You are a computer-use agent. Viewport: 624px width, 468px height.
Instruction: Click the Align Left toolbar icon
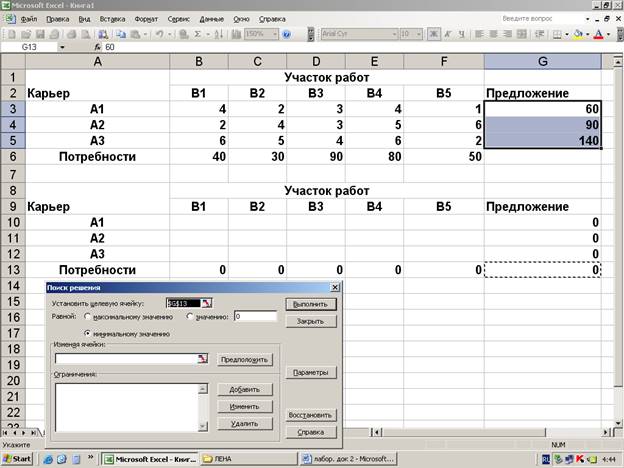pyautogui.click(x=479, y=34)
